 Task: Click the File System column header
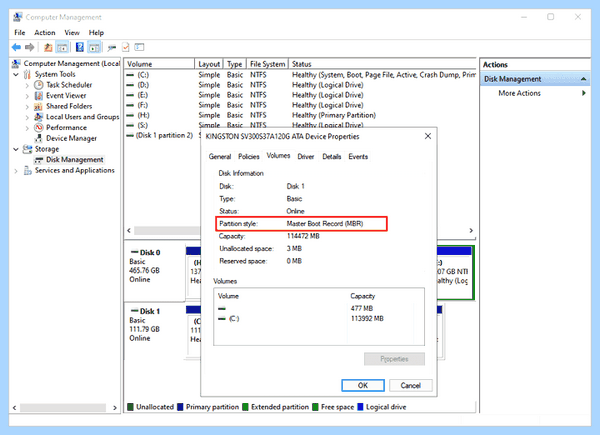(x=267, y=64)
